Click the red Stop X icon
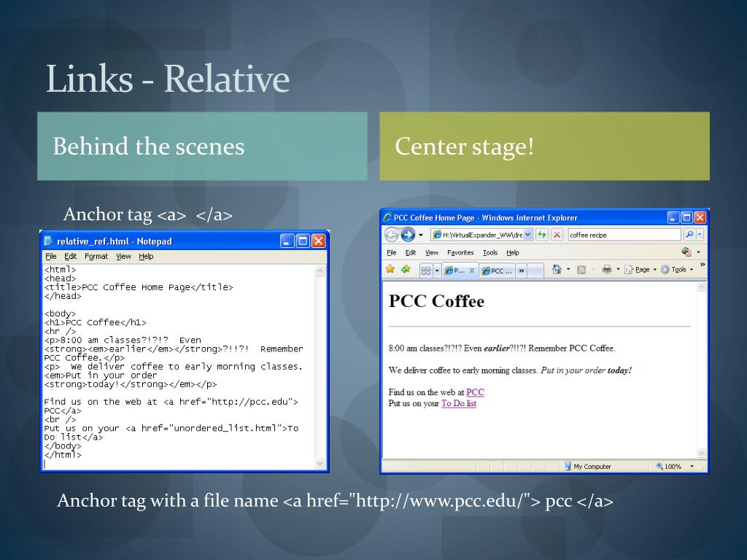747x560 pixels. click(557, 235)
